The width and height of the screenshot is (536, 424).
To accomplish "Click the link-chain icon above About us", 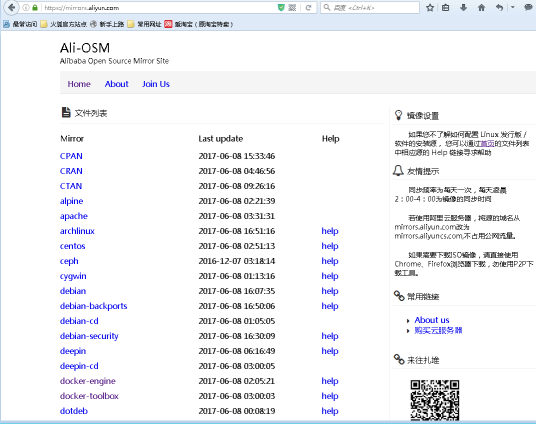I will [399, 295].
